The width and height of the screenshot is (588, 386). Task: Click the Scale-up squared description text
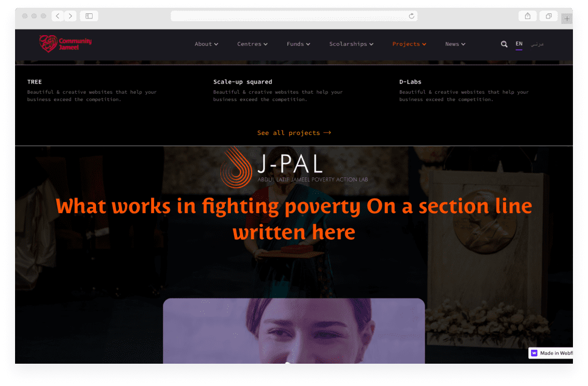click(x=278, y=95)
